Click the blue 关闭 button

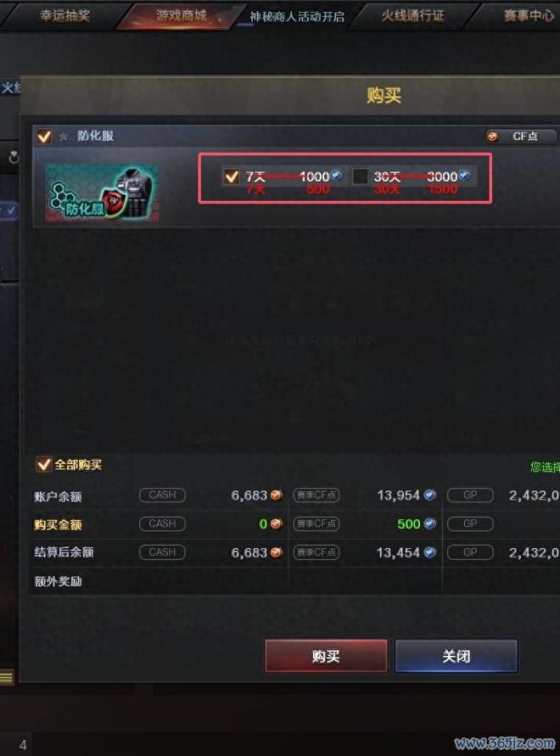tap(456, 656)
